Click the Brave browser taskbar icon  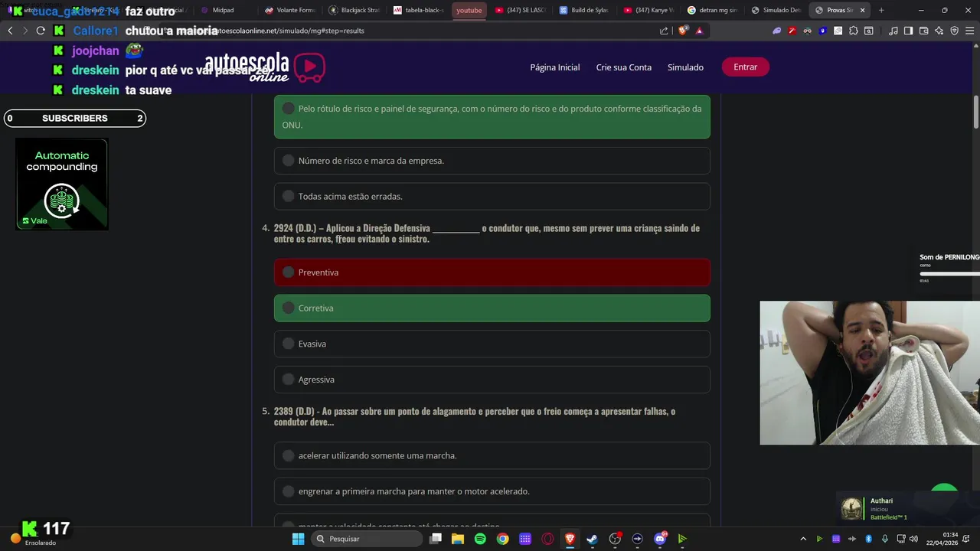570,539
